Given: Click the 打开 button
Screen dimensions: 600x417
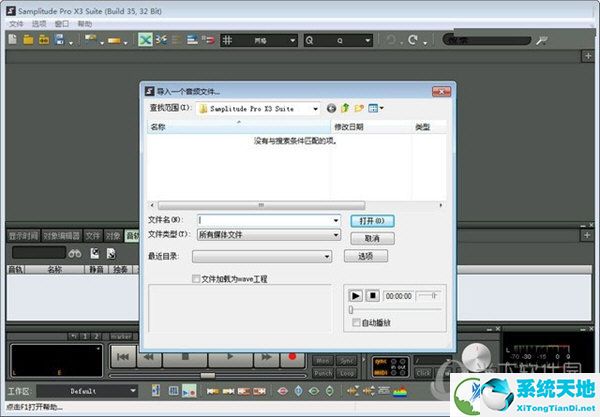Looking at the screenshot, I should click(x=372, y=221).
